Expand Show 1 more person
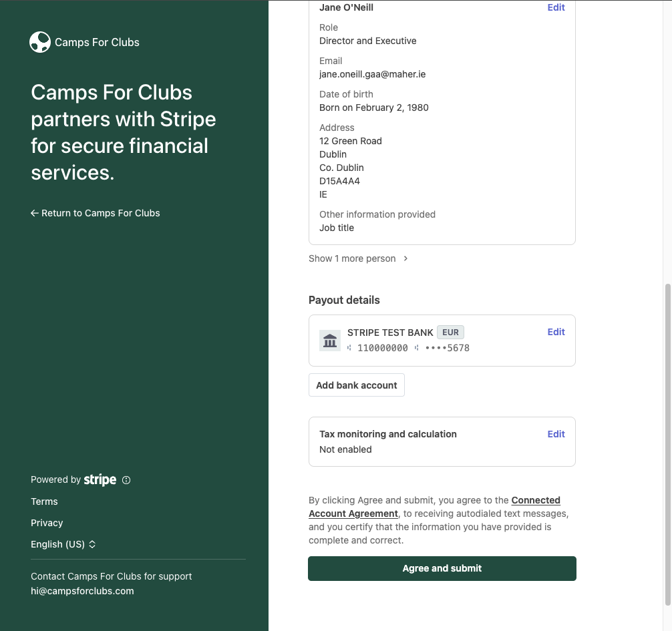The width and height of the screenshot is (672, 631). (x=358, y=258)
